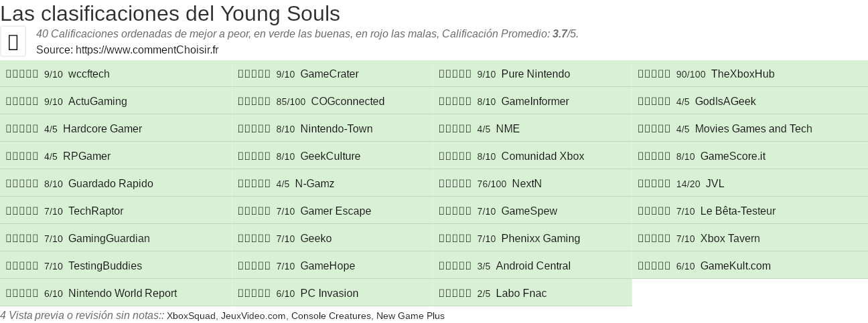Open the XboxSquad preview link
The width and height of the screenshot is (868, 323).
click(192, 316)
